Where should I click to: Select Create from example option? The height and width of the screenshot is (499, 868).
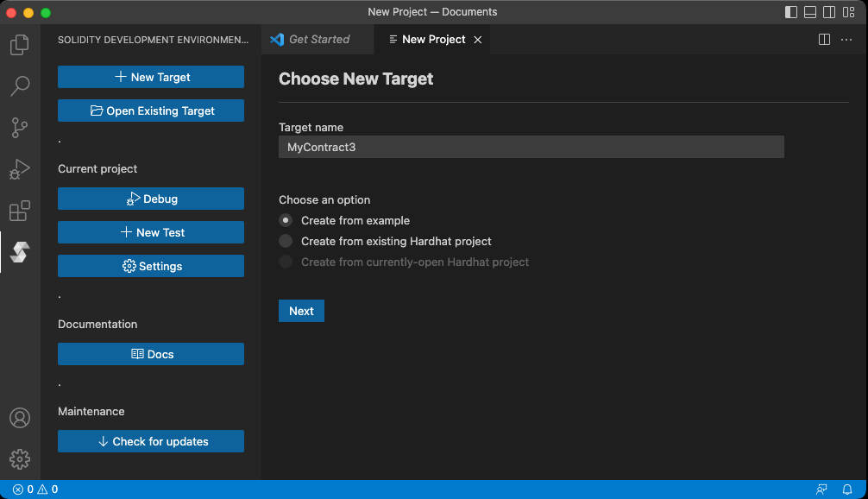286,220
